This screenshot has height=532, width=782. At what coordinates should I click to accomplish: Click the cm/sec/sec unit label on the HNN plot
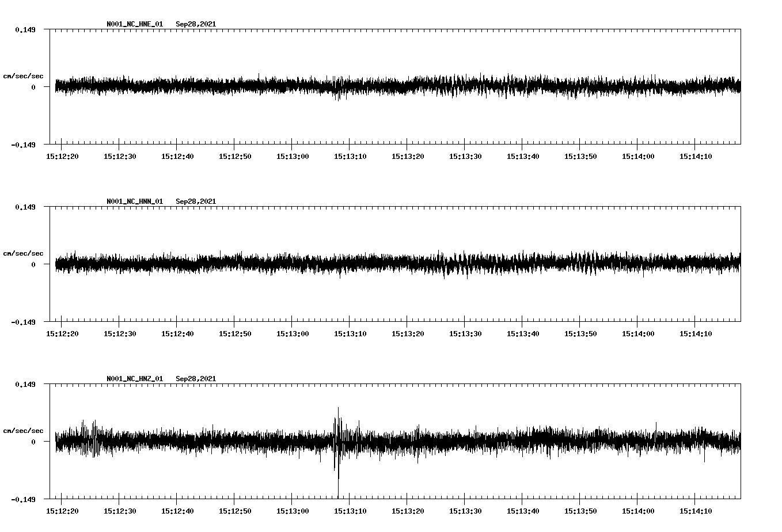(x=23, y=253)
